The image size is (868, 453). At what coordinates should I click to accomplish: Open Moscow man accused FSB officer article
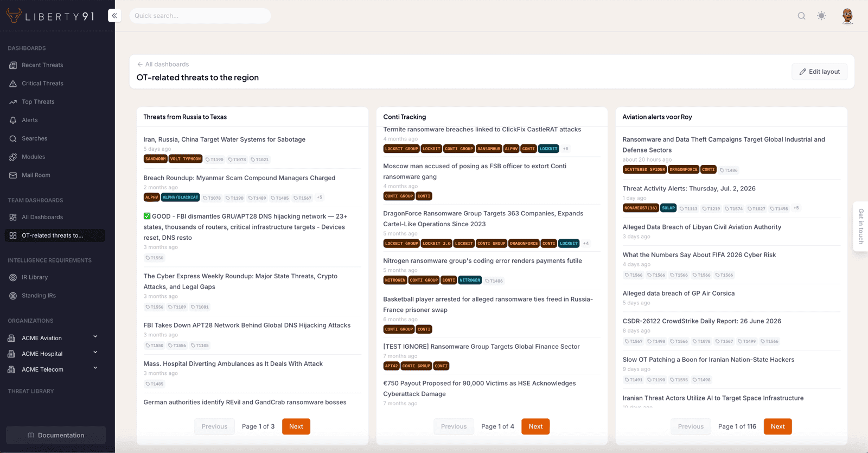click(x=475, y=171)
